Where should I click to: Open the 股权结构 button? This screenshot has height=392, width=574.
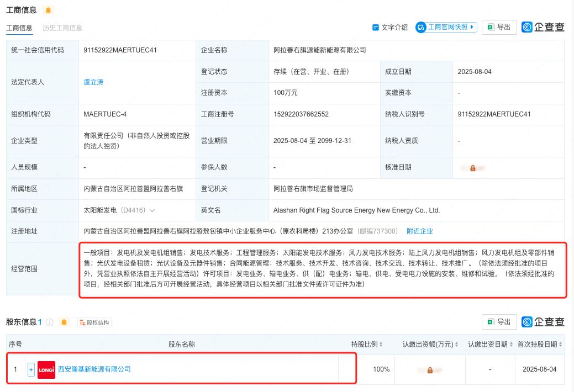[x=94, y=322]
